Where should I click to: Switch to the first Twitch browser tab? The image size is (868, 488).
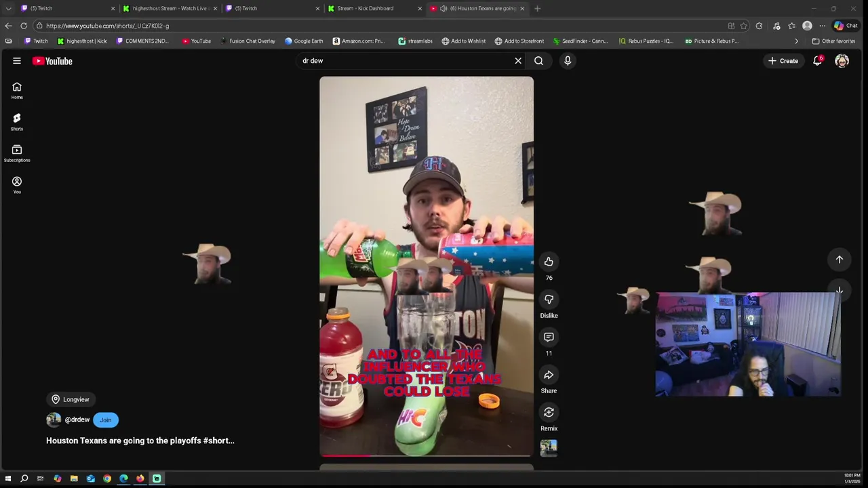click(66, 8)
